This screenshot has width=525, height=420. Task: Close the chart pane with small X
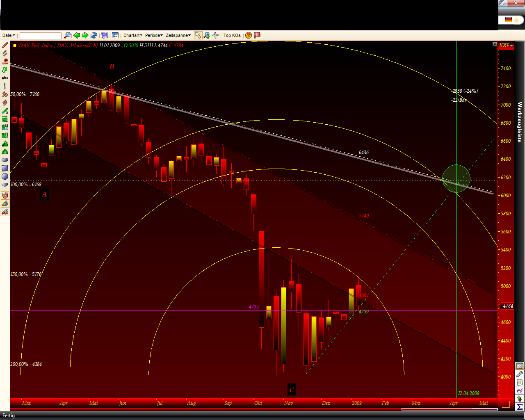click(x=495, y=44)
